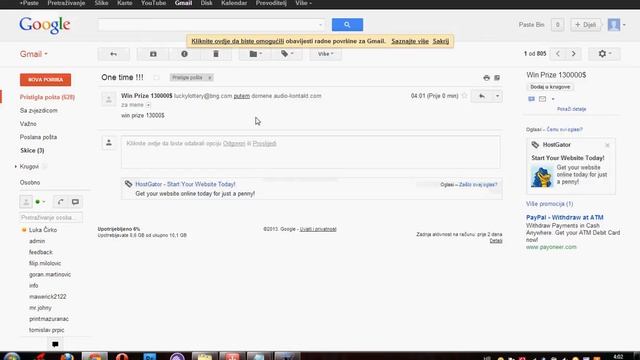Open the labels tag dropdown
This screenshot has height=360, width=640.
[287, 54]
